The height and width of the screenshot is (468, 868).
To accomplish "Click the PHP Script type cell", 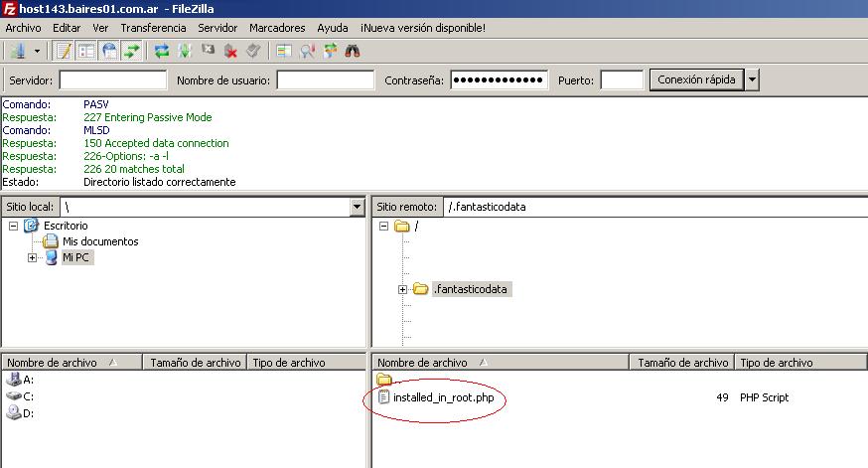I will pos(764,397).
